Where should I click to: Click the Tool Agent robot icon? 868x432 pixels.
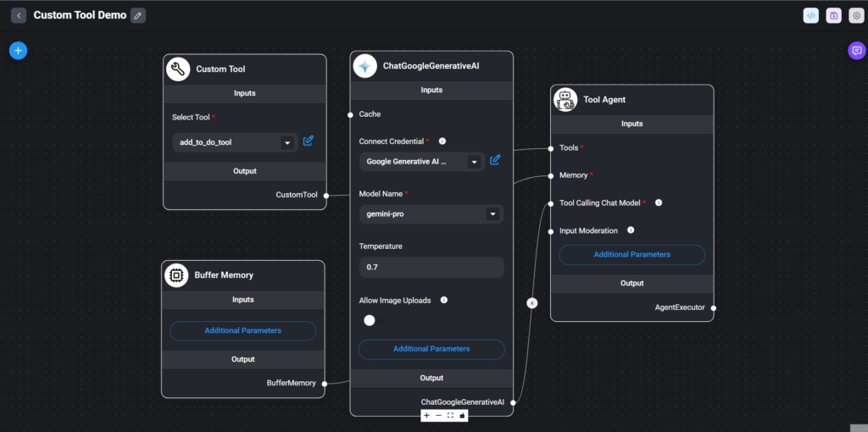(565, 100)
